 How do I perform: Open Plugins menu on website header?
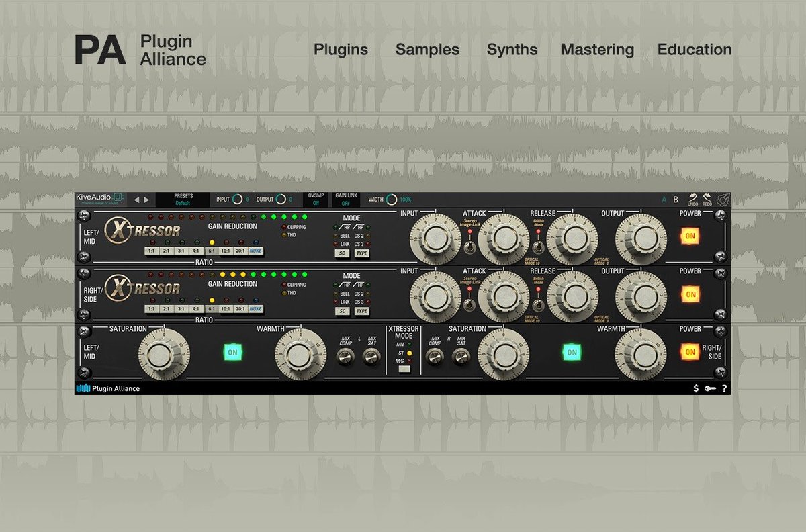(x=341, y=50)
